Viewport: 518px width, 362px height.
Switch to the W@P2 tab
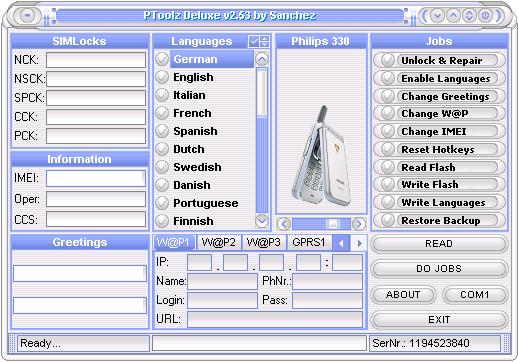tap(219, 243)
